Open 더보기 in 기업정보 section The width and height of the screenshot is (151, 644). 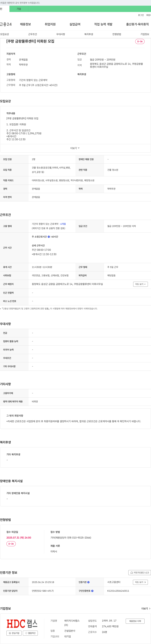(x=146, y=609)
